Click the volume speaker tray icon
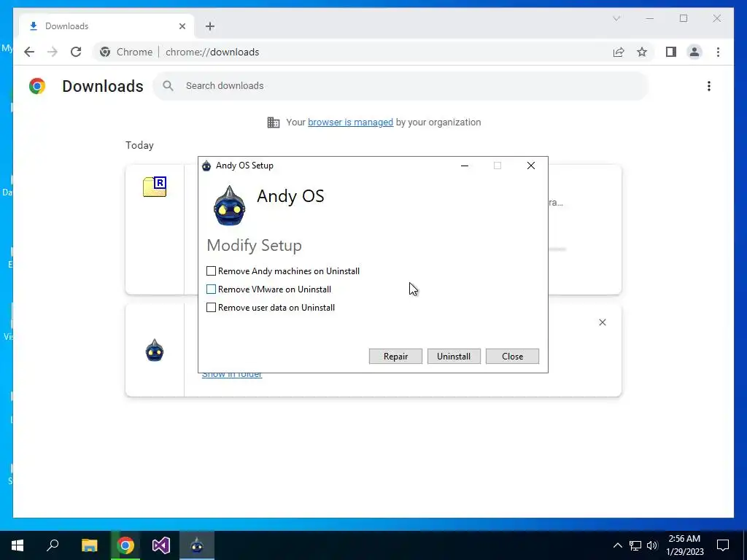This screenshot has width=747, height=560. 652,545
